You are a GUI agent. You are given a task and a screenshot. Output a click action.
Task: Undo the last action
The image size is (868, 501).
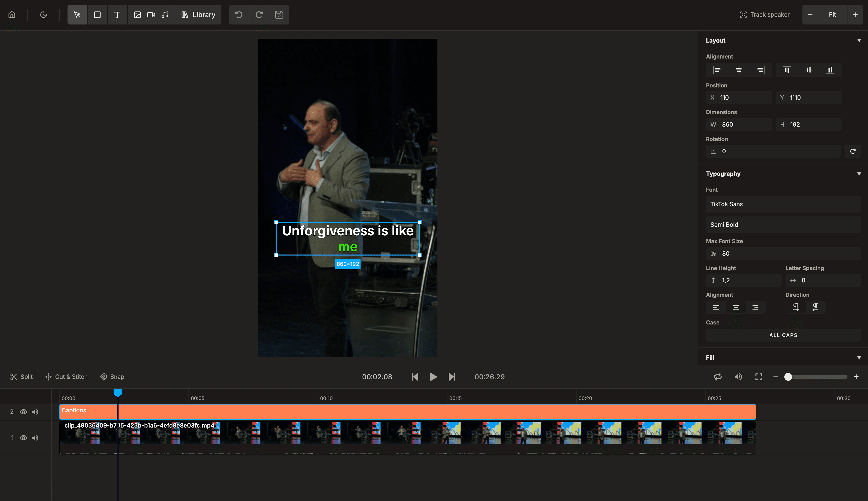point(239,14)
